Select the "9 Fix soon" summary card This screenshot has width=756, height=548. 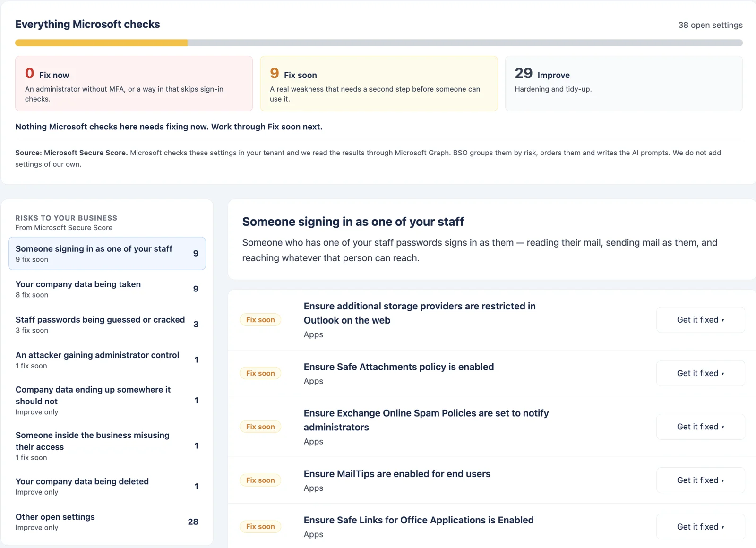pyautogui.click(x=378, y=84)
